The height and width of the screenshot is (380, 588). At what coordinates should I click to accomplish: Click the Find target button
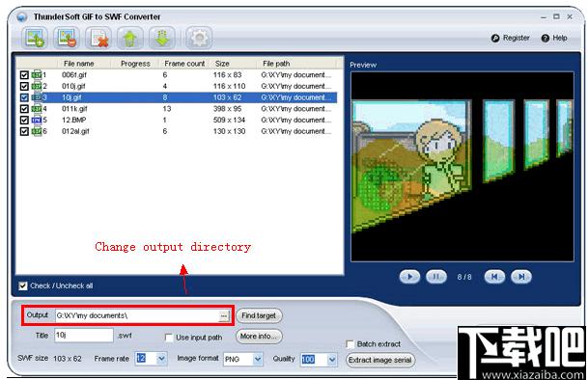coord(259,316)
